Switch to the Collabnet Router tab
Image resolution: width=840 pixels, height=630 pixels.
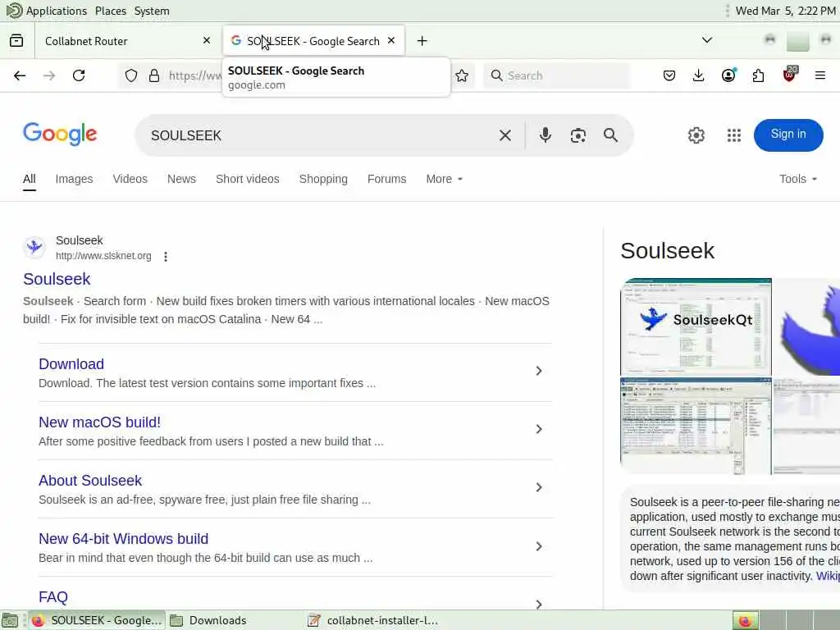point(126,41)
